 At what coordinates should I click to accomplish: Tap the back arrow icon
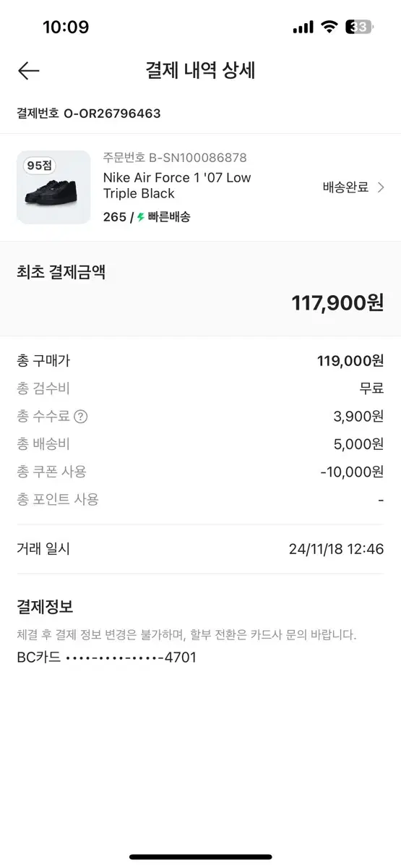pyautogui.click(x=28, y=70)
